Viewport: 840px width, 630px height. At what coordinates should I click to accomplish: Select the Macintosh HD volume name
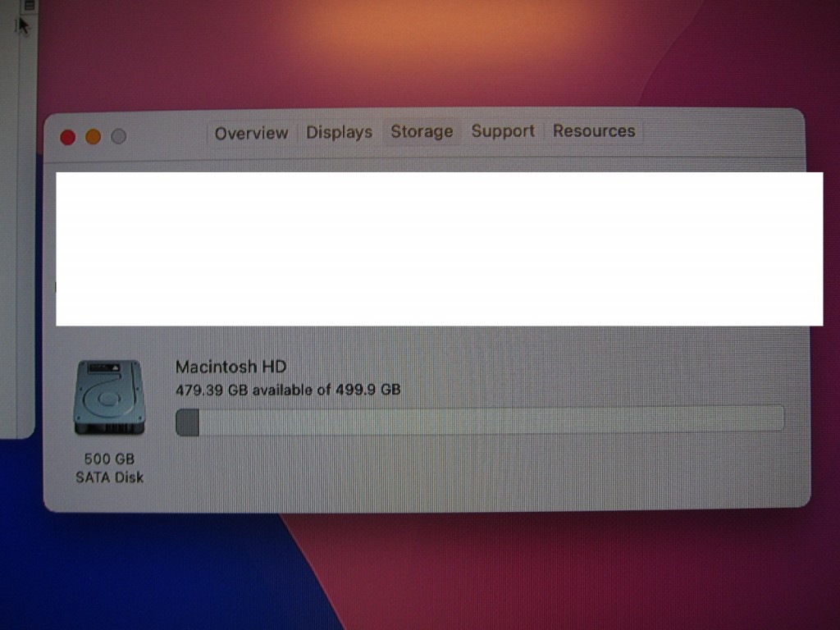point(231,367)
